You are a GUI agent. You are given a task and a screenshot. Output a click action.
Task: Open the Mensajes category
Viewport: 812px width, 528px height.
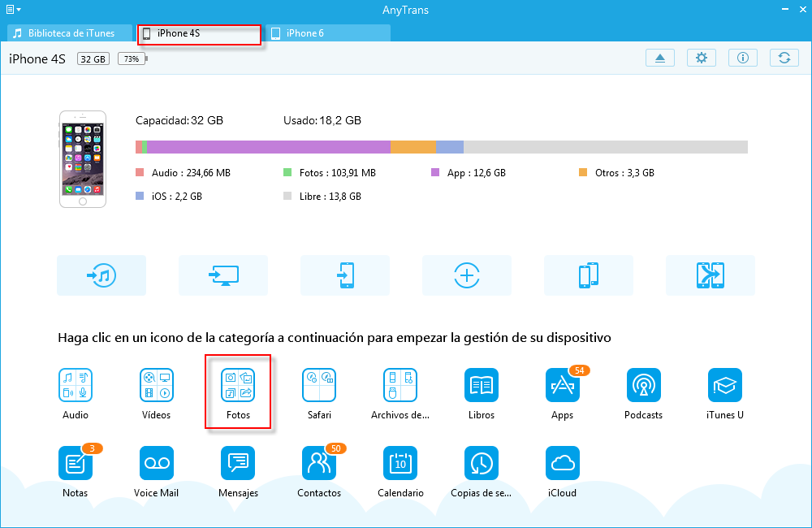(x=238, y=463)
